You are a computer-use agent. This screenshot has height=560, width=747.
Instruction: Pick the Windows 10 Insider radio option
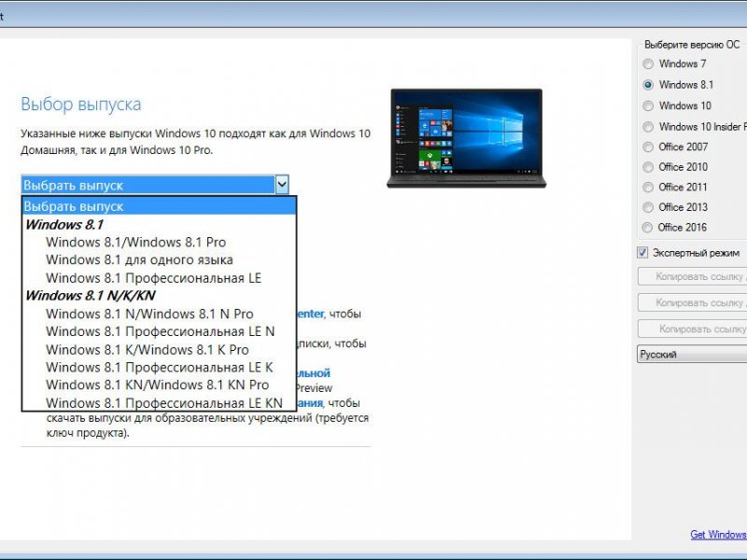tap(648, 127)
